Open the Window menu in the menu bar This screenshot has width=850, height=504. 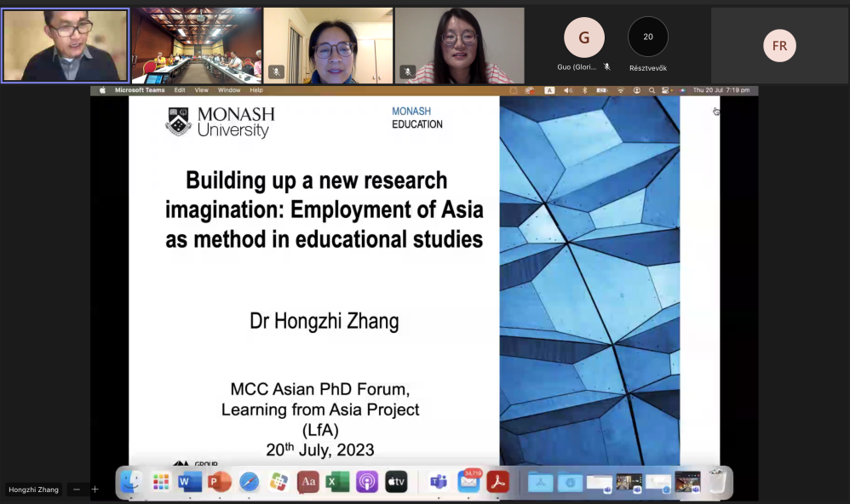(229, 90)
